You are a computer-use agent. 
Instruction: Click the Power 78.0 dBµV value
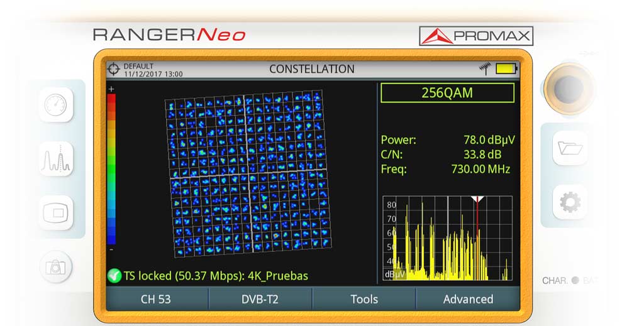(x=489, y=140)
